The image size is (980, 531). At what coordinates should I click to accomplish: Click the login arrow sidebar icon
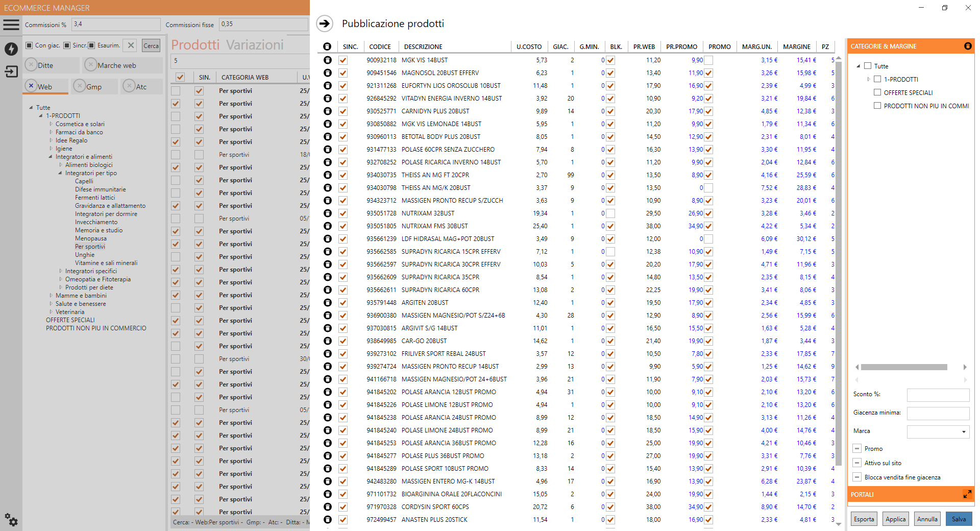11,71
